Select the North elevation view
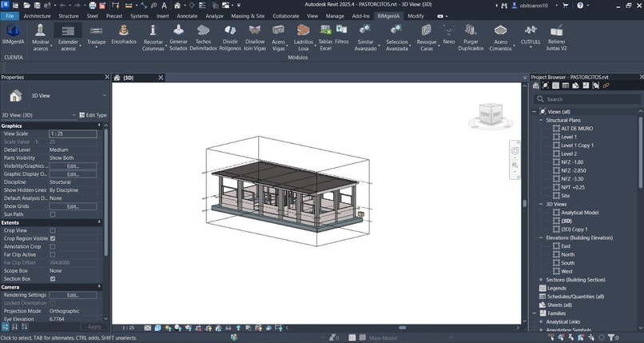Screen dimensions: 644x343 tap(567, 255)
